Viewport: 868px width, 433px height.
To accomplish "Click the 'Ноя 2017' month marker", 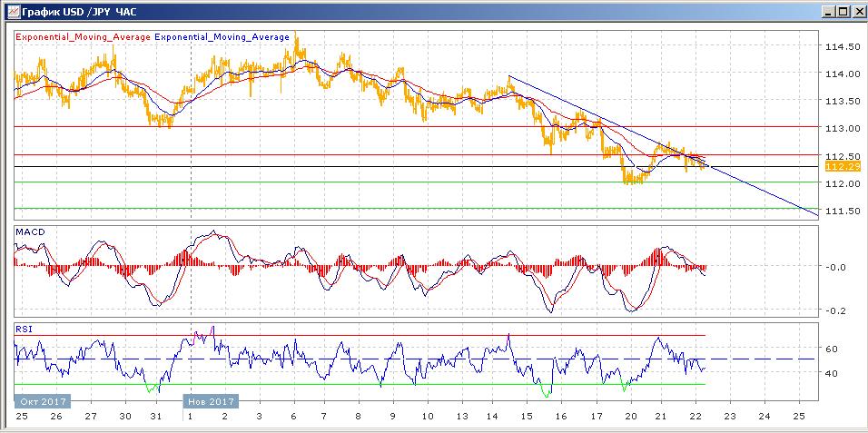I will 210,400.
